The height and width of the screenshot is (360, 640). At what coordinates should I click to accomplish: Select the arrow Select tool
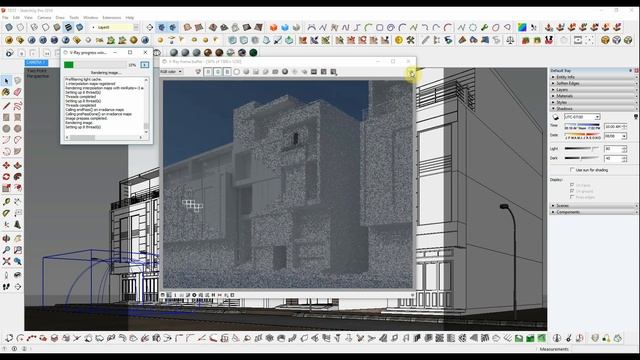click(7, 81)
